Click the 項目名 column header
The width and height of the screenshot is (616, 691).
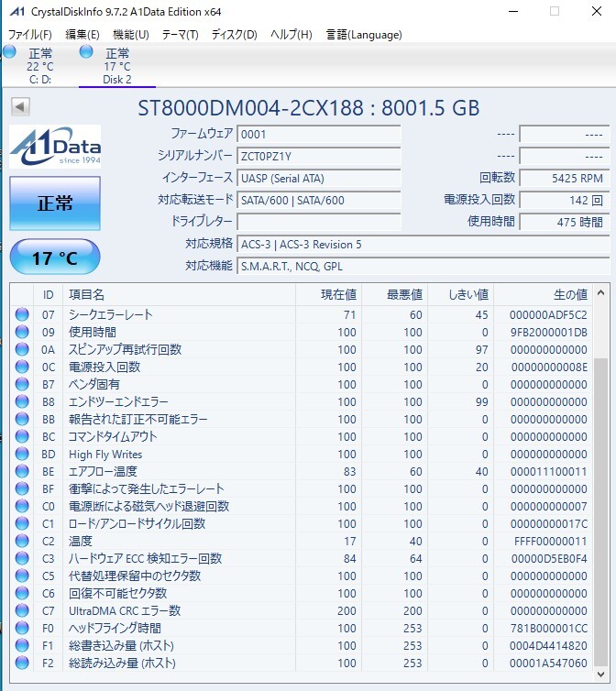pyautogui.click(x=179, y=294)
